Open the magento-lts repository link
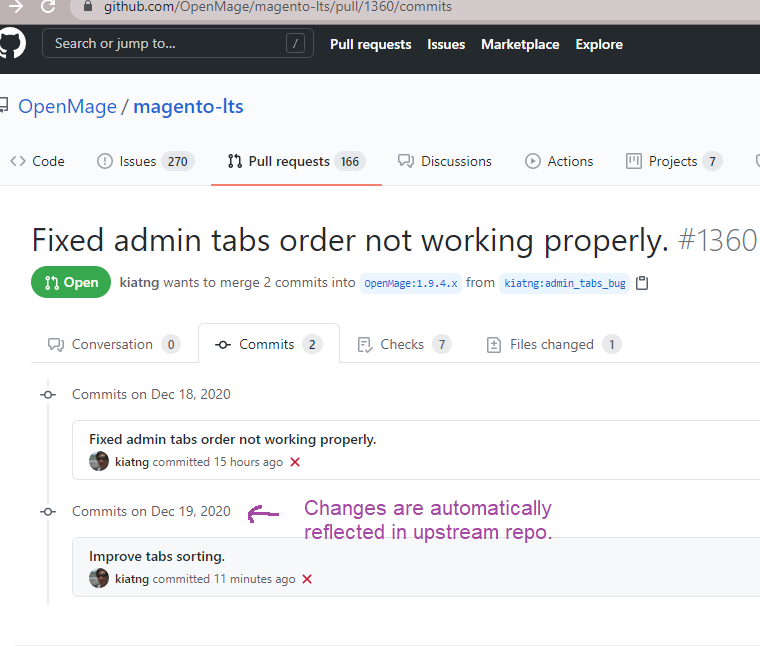This screenshot has width=760, height=647. pyautogui.click(x=188, y=107)
